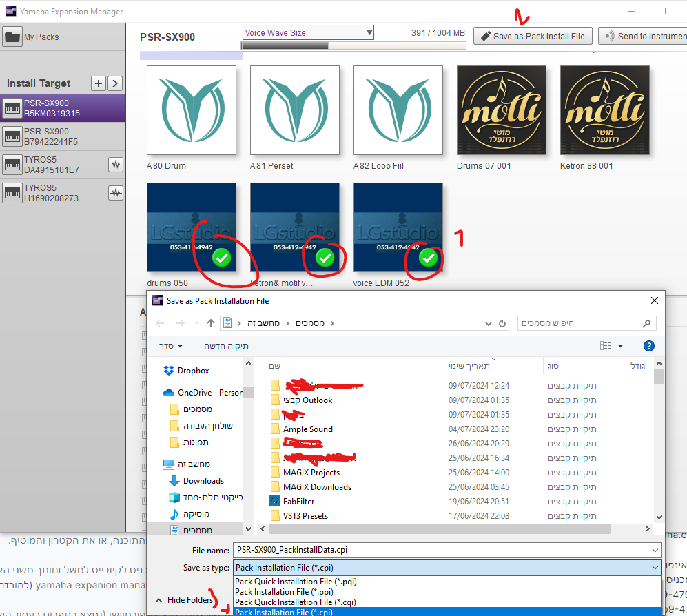The height and width of the screenshot is (616, 687).
Task: Select the A80 Drum pack thumbnail
Action: 192,110
